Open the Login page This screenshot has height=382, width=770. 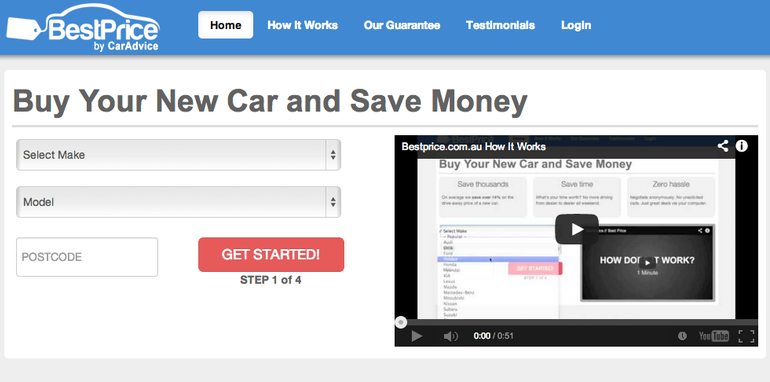tap(576, 25)
